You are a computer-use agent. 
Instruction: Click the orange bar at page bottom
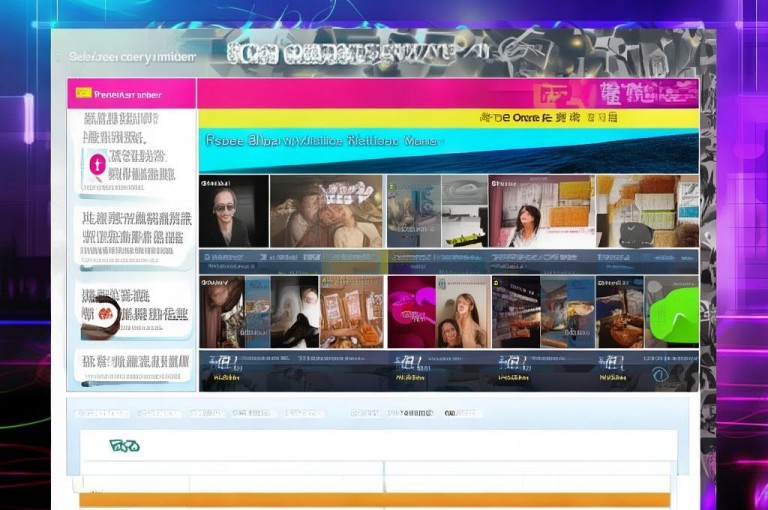click(x=375, y=500)
